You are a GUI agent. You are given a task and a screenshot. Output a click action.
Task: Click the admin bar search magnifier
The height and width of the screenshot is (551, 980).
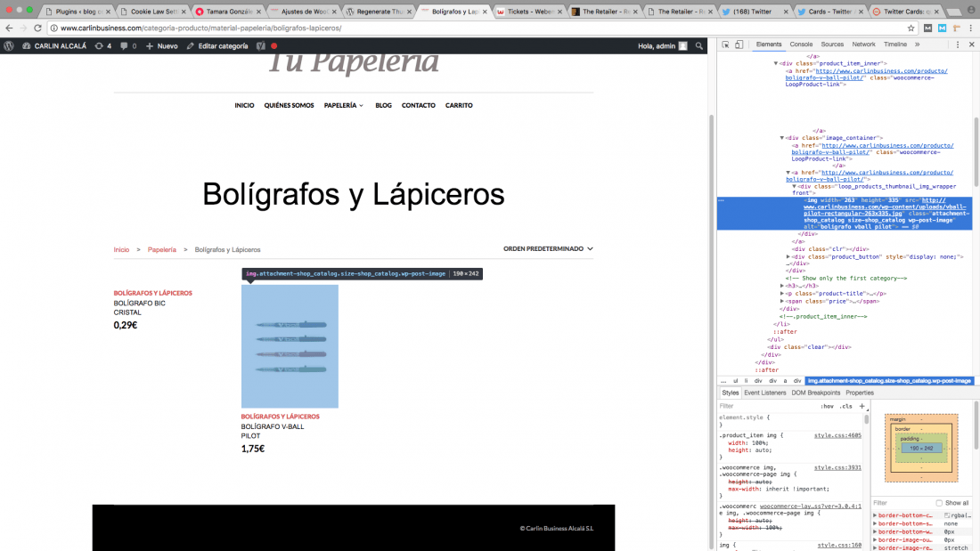(698, 46)
